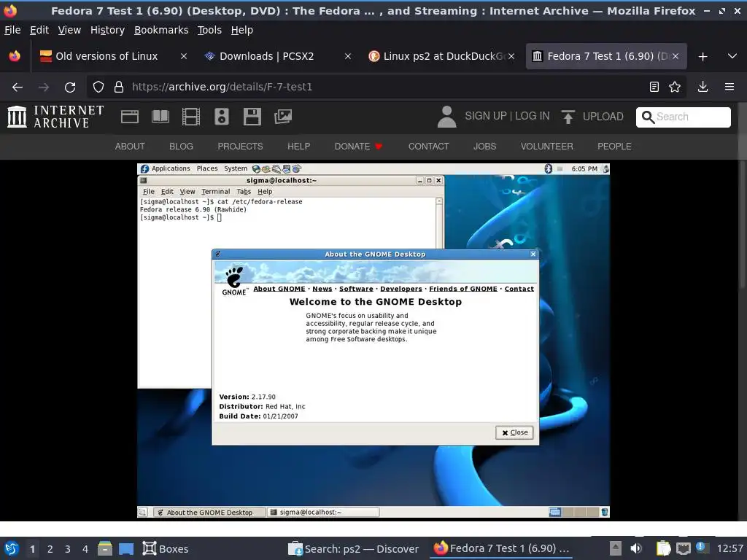Open the BLOG navigation link

click(181, 147)
